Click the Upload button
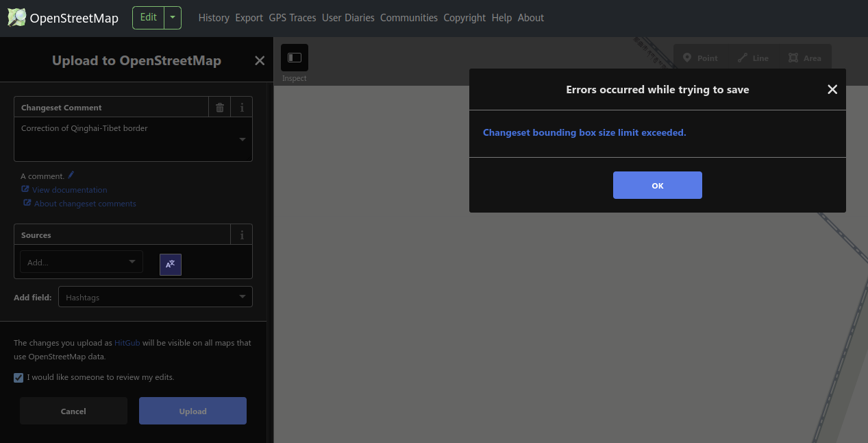The width and height of the screenshot is (868, 443). (x=193, y=411)
